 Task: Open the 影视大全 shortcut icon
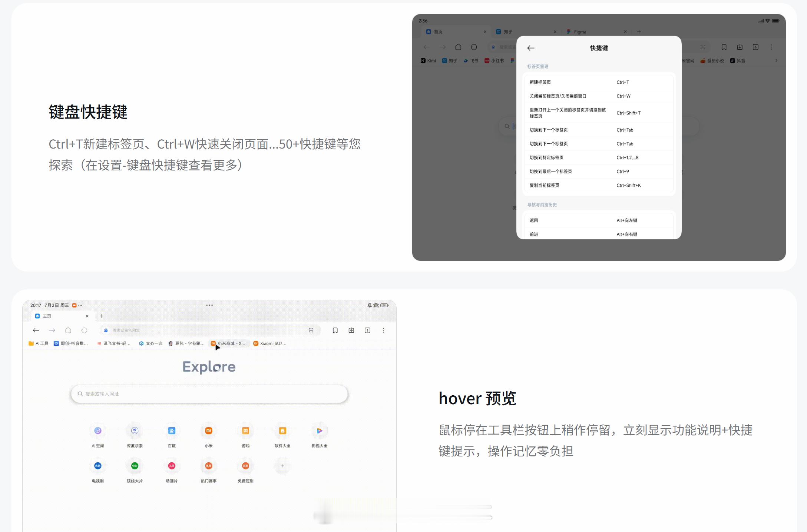point(320,431)
